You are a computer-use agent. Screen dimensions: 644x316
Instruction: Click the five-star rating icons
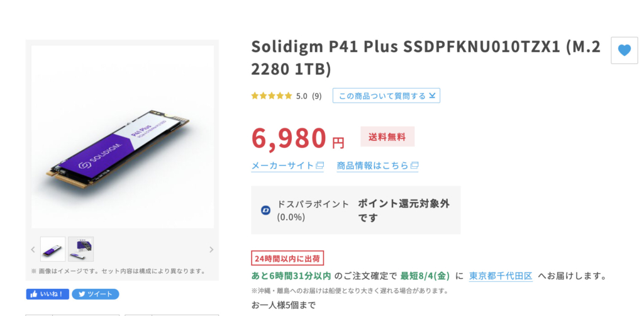click(271, 96)
